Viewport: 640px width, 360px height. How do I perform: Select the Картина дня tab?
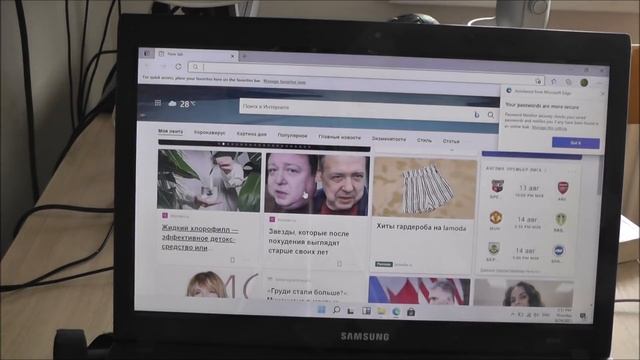point(251,134)
